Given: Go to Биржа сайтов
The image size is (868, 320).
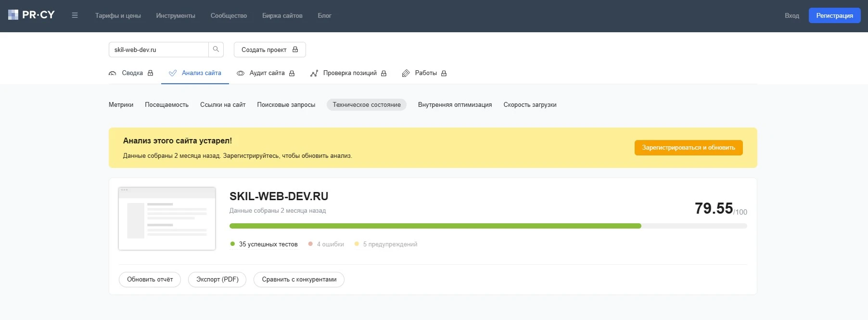Looking at the screenshot, I should coord(282,15).
